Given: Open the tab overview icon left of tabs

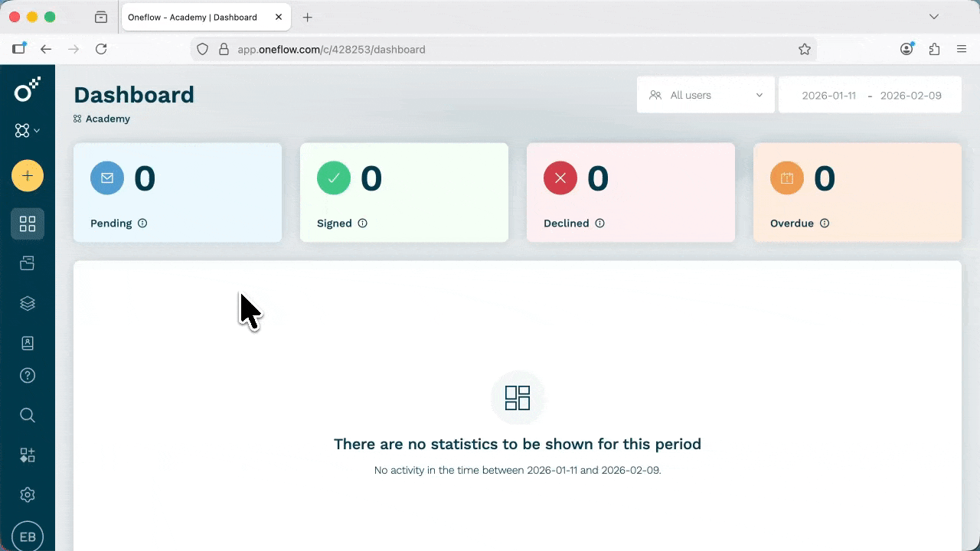Looking at the screenshot, I should click(x=101, y=17).
